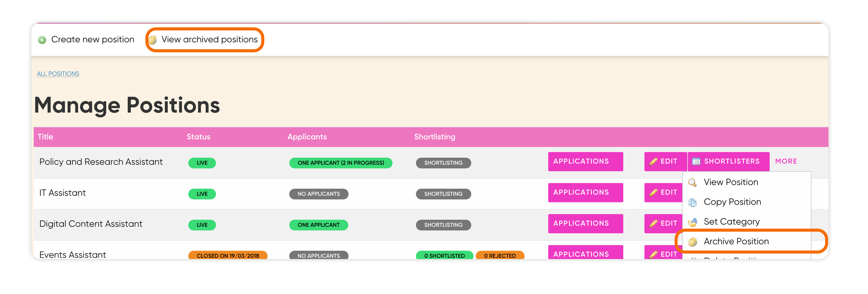Choose Set Category from the More menu
The image size is (868, 294).
(747, 222)
